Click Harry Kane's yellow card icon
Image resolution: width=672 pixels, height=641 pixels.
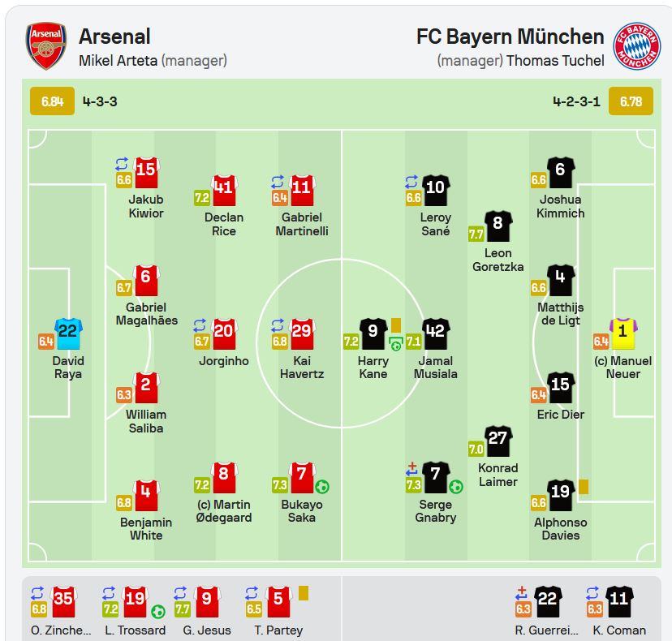point(396,325)
